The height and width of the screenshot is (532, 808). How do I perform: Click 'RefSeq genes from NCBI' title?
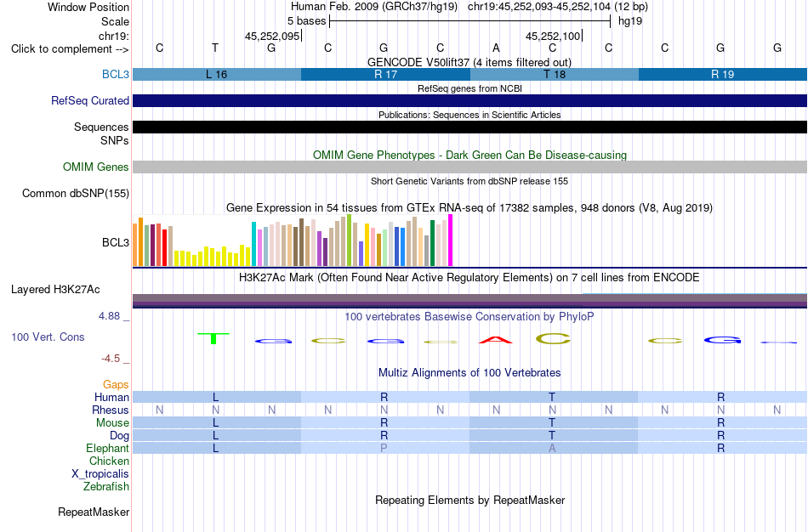pyautogui.click(x=469, y=88)
